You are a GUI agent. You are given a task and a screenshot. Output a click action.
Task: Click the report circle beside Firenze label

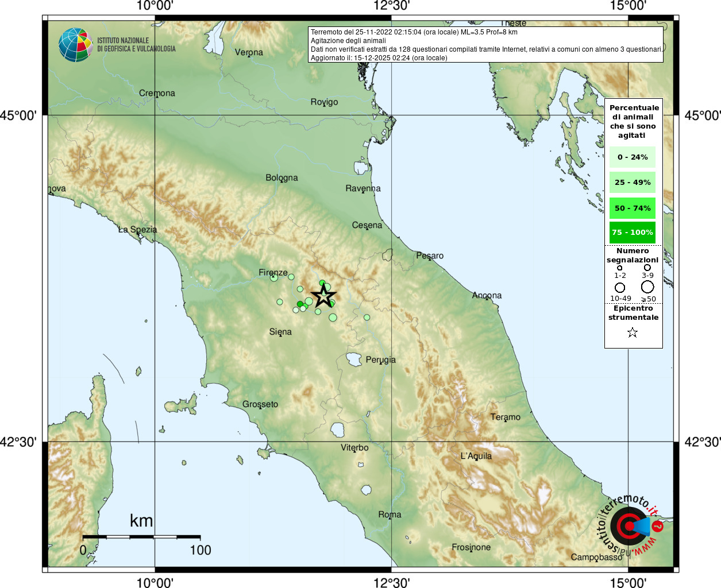274,278
